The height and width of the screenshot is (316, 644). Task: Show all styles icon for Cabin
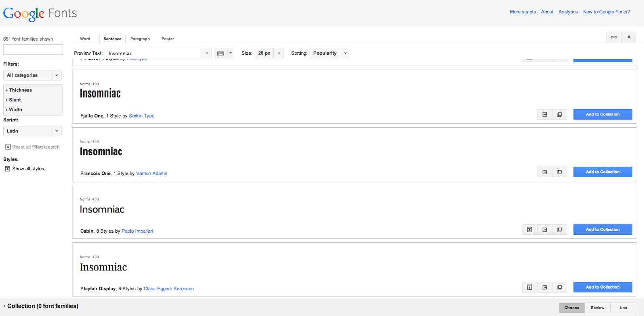click(529, 230)
